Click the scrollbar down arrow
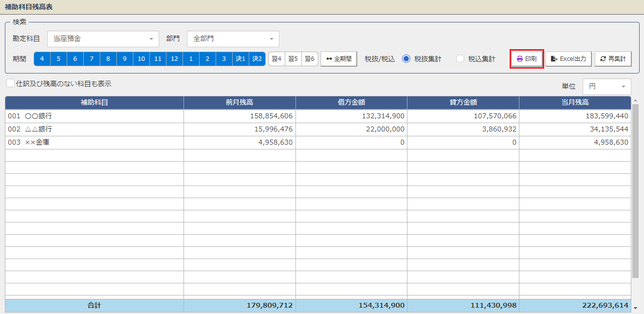Screen dimensions: 644x314 [635, 308]
